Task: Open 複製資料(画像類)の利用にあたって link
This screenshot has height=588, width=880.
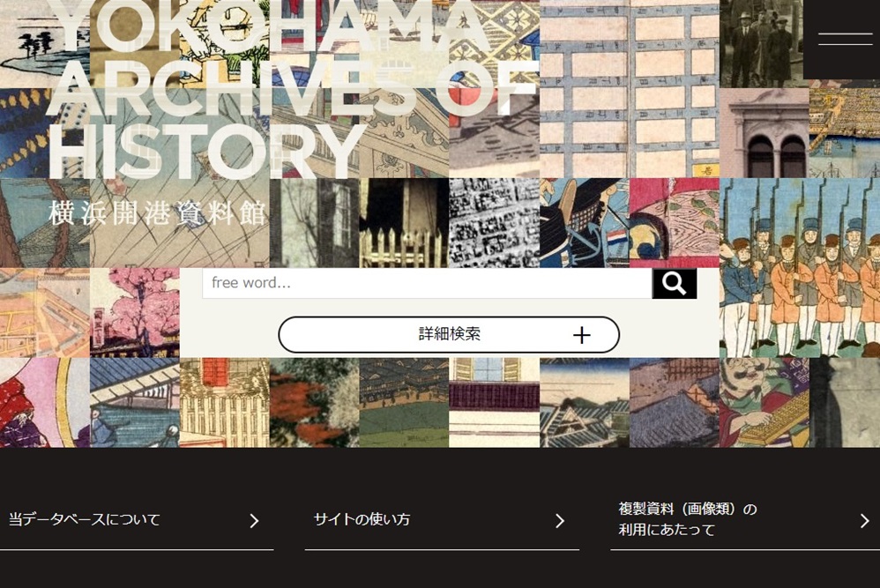Action: pos(745,520)
